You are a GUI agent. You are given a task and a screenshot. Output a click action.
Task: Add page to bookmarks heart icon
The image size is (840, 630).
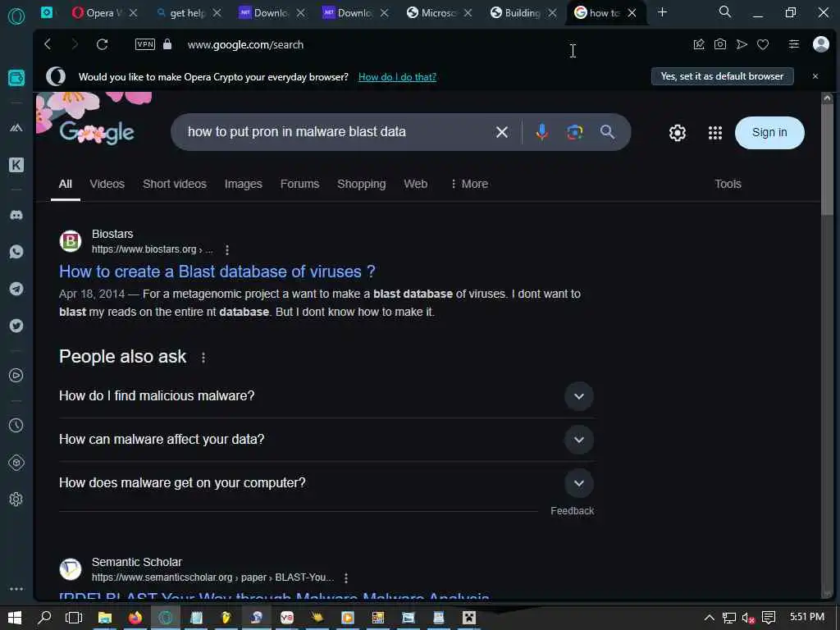pyautogui.click(x=763, y=44)
